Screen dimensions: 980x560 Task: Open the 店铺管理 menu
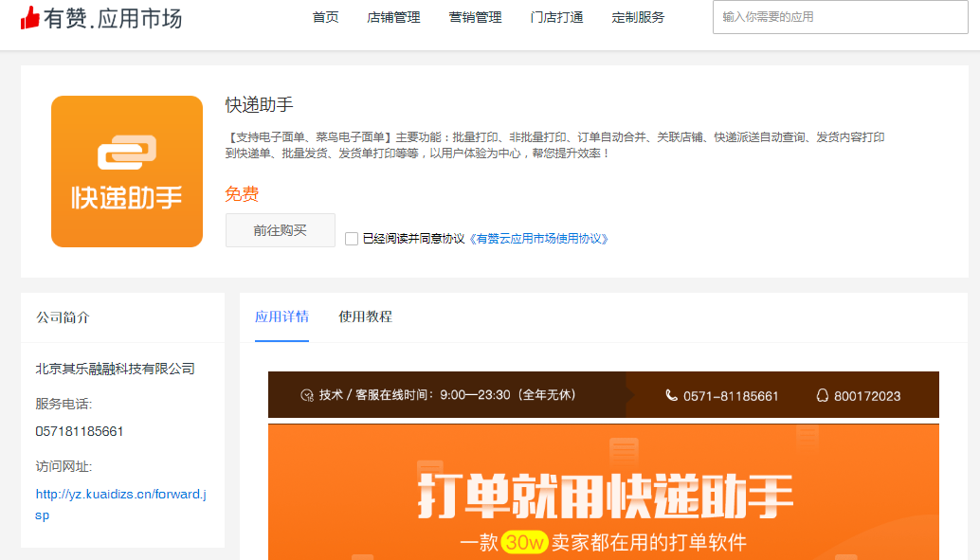click(393, 17)
